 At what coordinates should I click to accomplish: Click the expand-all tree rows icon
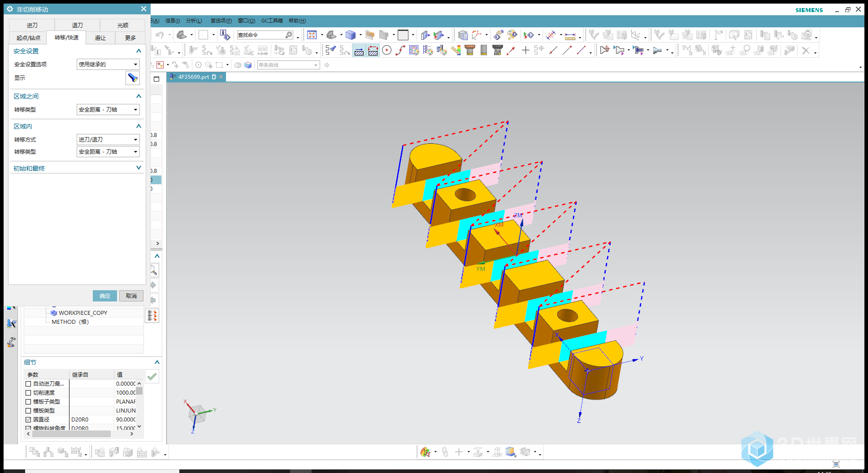point(152,316)
